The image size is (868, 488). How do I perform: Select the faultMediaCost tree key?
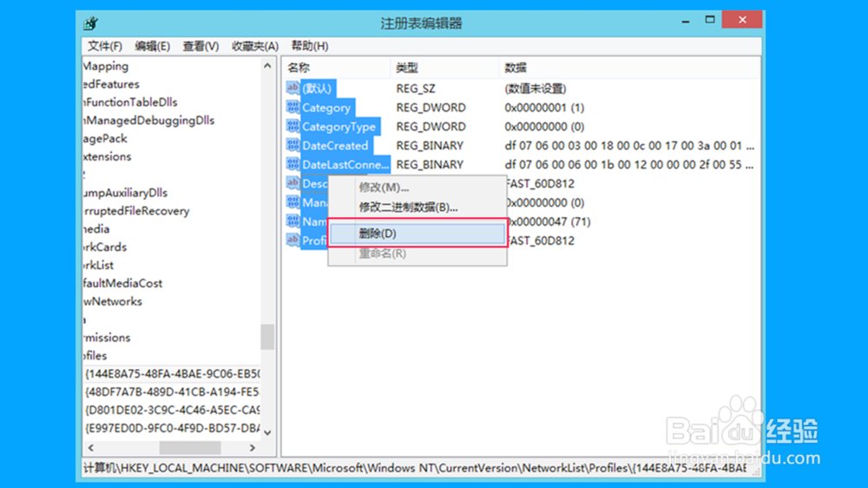[x=123, y=283]
